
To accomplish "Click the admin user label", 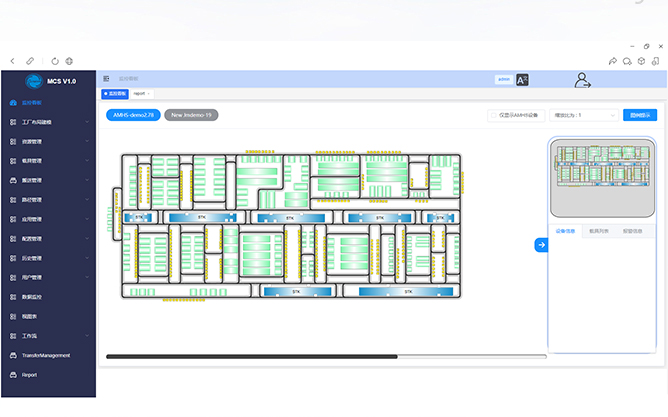I will 504,79.
